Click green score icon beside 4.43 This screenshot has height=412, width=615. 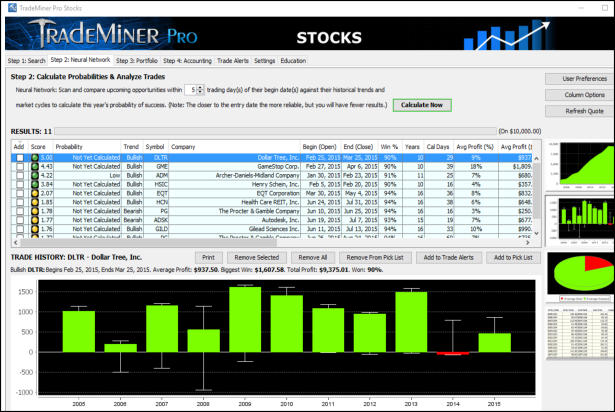coord(35,166)
